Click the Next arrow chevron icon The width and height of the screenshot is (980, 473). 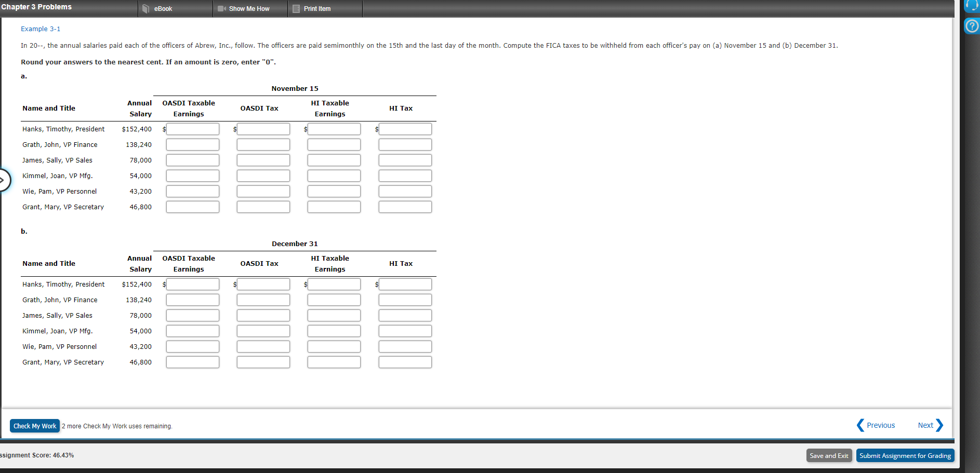point(939,425)
